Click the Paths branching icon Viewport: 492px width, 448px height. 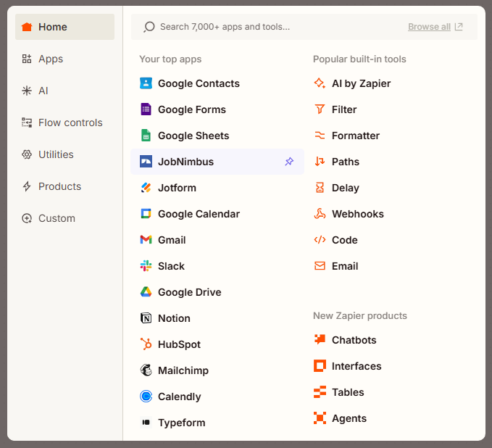(x=320, y=162)
